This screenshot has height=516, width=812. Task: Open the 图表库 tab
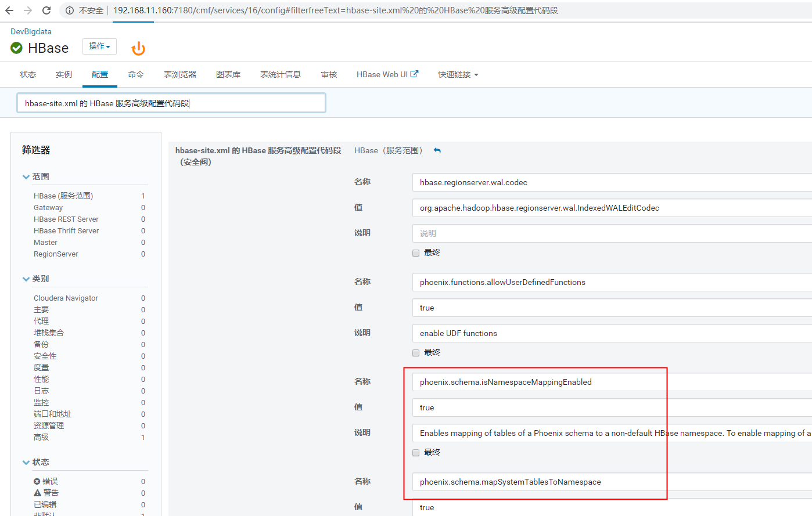click(228, 74)
